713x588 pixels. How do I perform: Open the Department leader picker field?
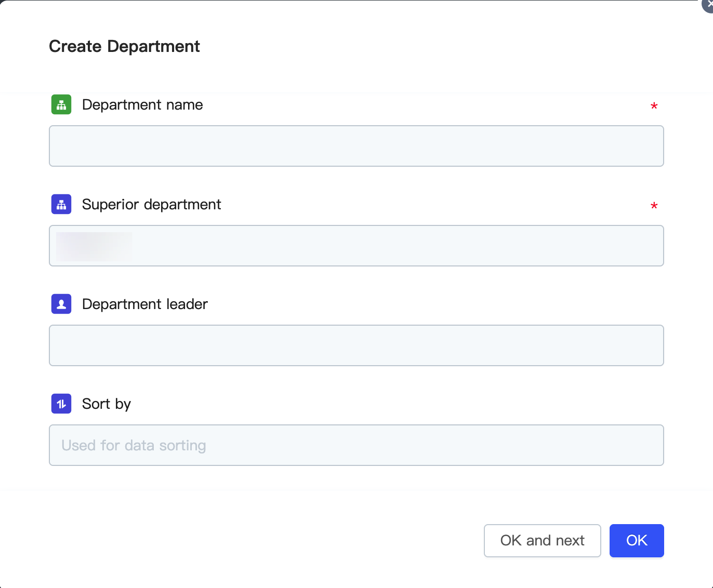[x=356, y=345]
